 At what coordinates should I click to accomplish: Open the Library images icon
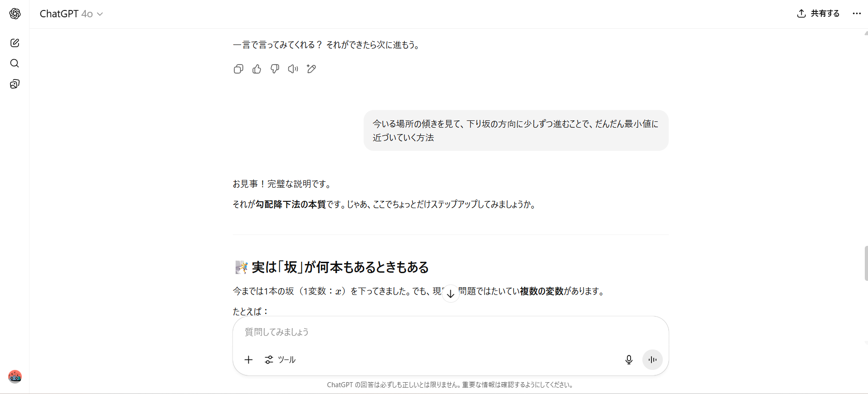(15, 84)
